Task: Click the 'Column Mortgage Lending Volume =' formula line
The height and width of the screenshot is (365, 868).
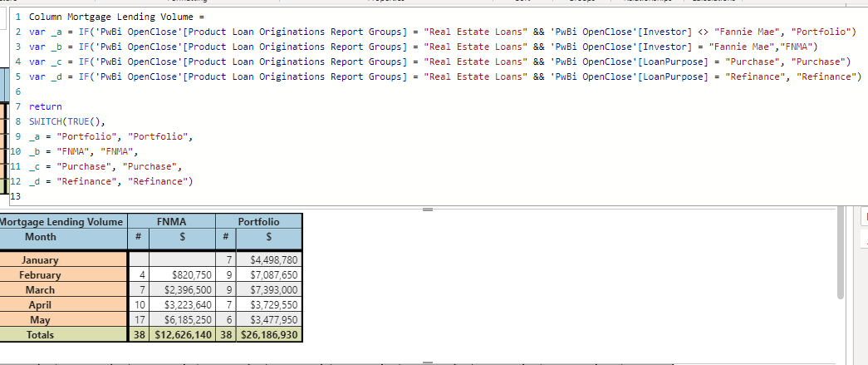Action: (x=117, y=17)
